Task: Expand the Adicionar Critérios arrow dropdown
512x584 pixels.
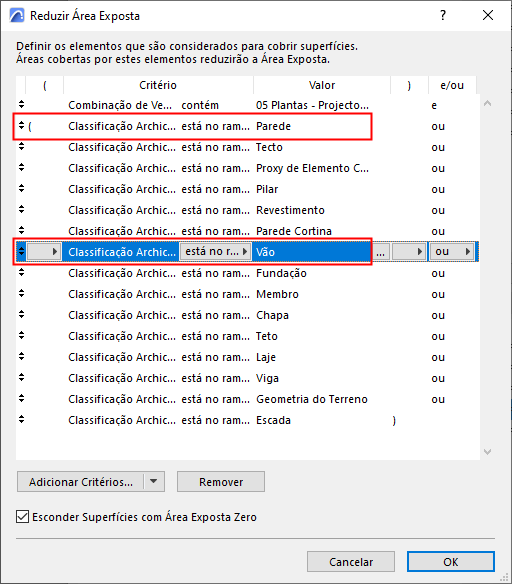Action: [x=154, y=481]
